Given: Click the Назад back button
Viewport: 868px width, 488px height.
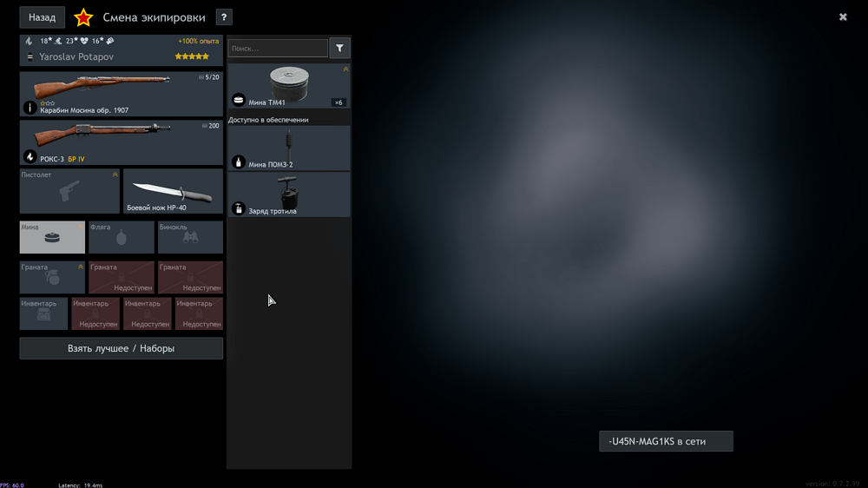Looking at the screenshot, I should 42,17.
